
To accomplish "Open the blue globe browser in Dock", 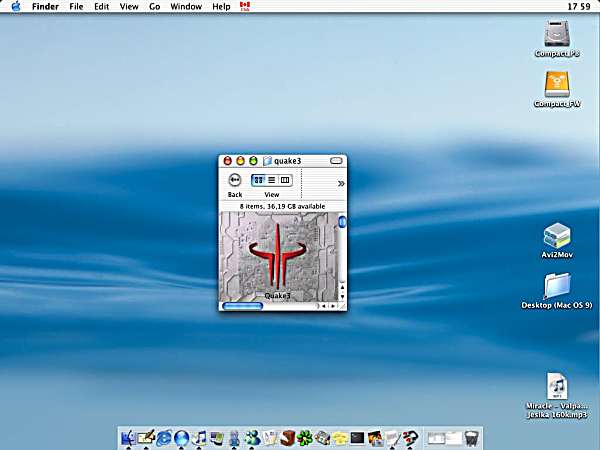I will point(181,438).
